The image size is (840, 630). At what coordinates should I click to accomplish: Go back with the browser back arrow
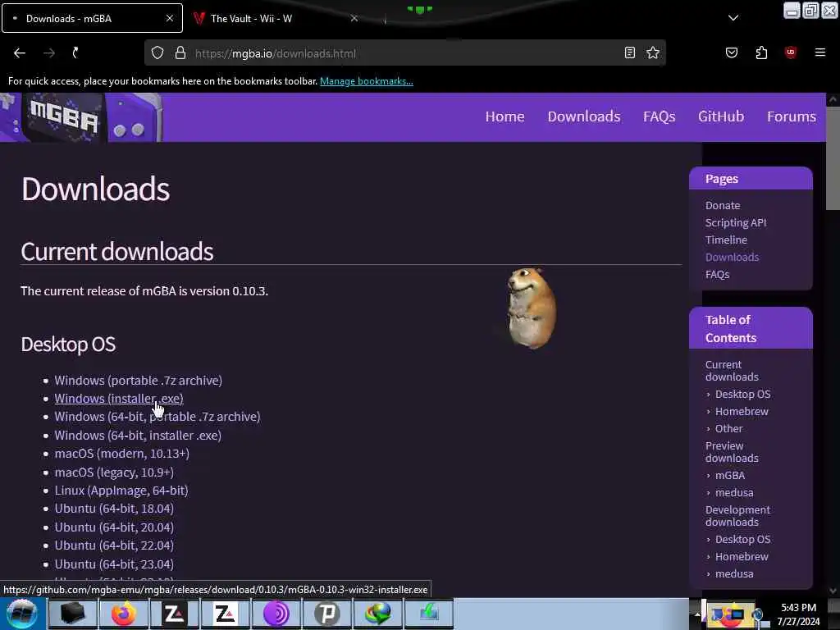point(20,52)
